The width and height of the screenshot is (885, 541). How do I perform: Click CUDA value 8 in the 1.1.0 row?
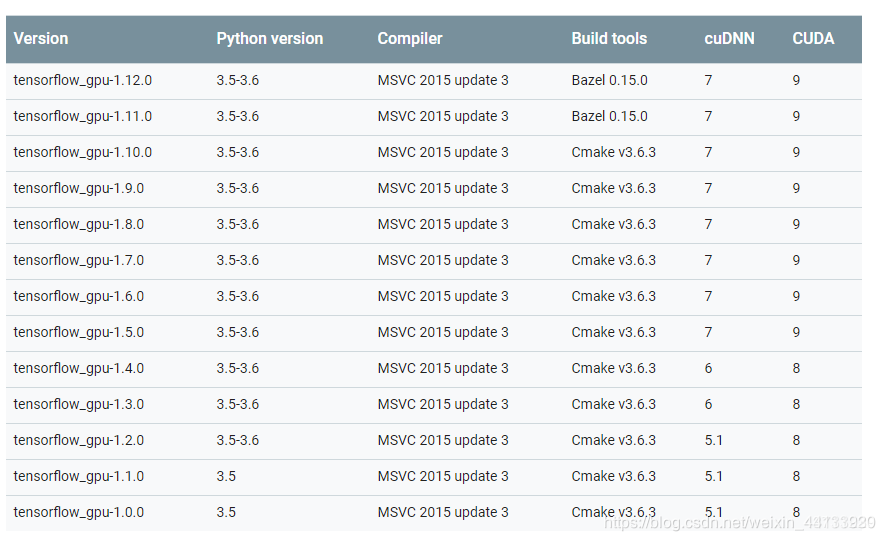pyautogui.click(x=796, y=476)
